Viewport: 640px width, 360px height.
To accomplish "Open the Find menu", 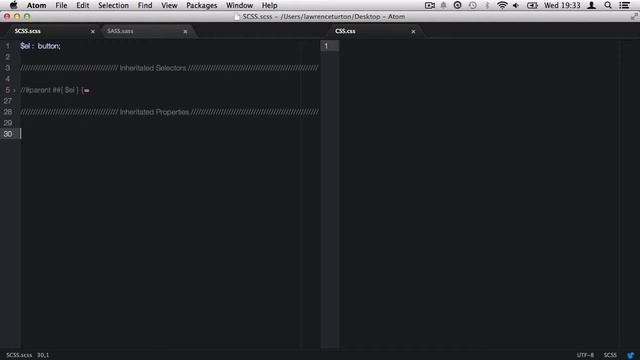I will pyautogui.click(x=145, y=5).
